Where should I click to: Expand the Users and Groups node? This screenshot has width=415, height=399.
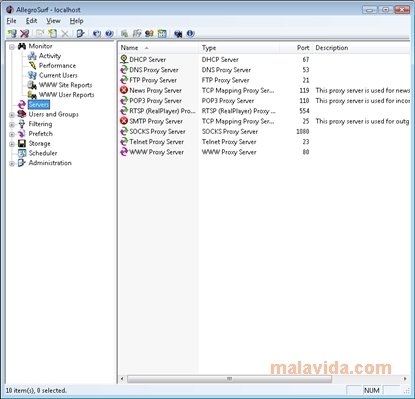[x=12, y=115]
